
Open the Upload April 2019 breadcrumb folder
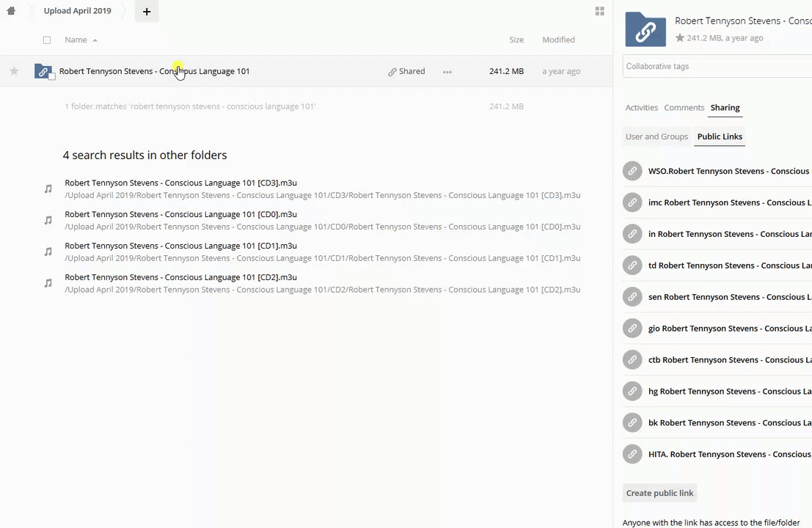[77, 11]
